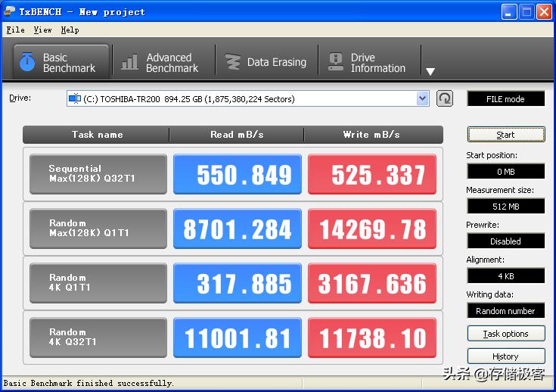Click the Write mB/s column header
The height and width of the screenshot is (392, 556).
[x=374, y=135]
